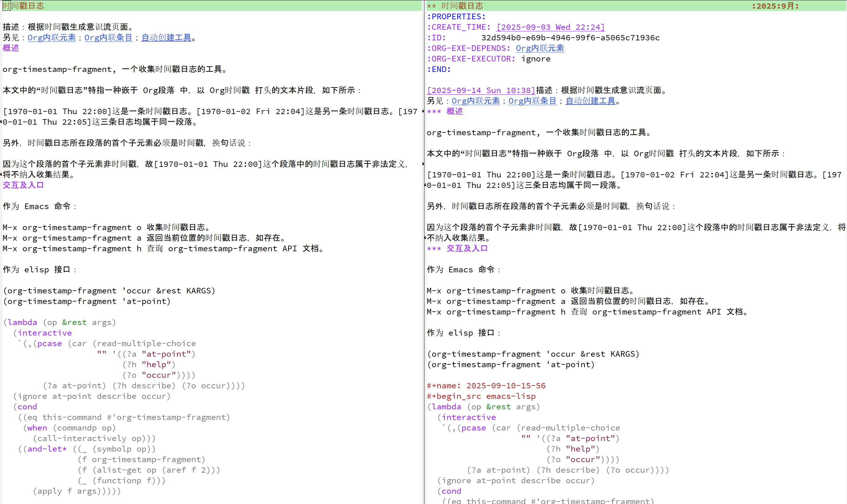This screenshot has width=847, height=504.
Task: Open the Org内联元素 link in left pane
Action: (x=51, y=37)
